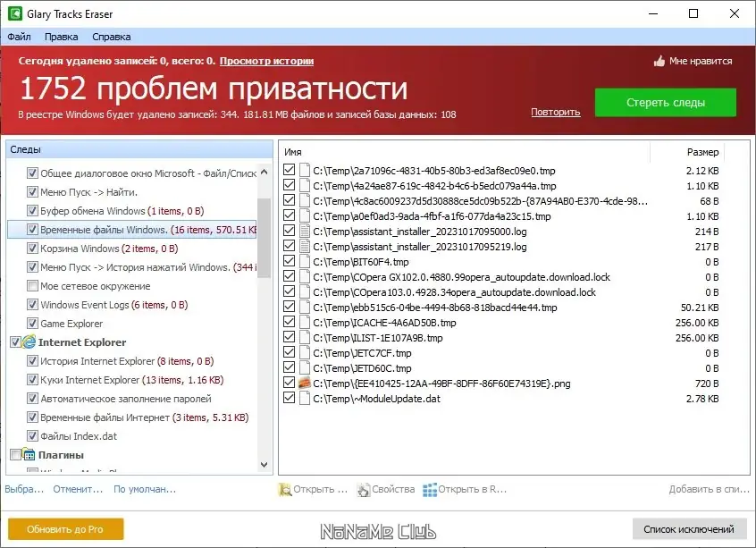Click file icon of ~ModuleUpdate.dat
The width and height of the screenshot is (756, 548).
[x=304, y=399]
